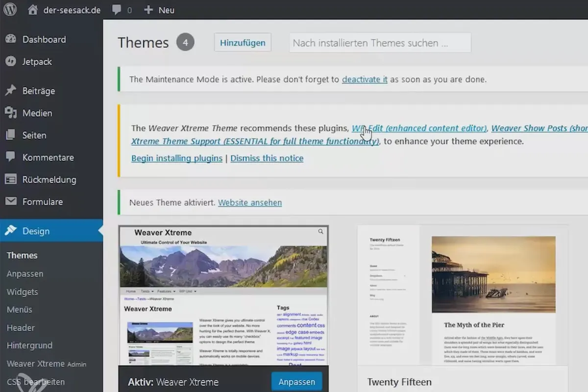This screenshot has width=588, height=392.
Task: Click the Design paintbrush icon
Action: (11, 231)
